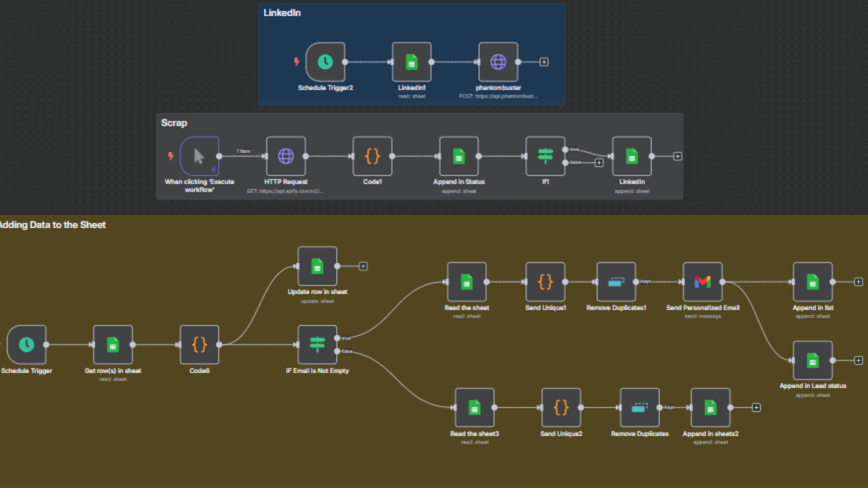Open the Update row in sheet node
Screen dimensions: 868x488
[x=317, y=266]
